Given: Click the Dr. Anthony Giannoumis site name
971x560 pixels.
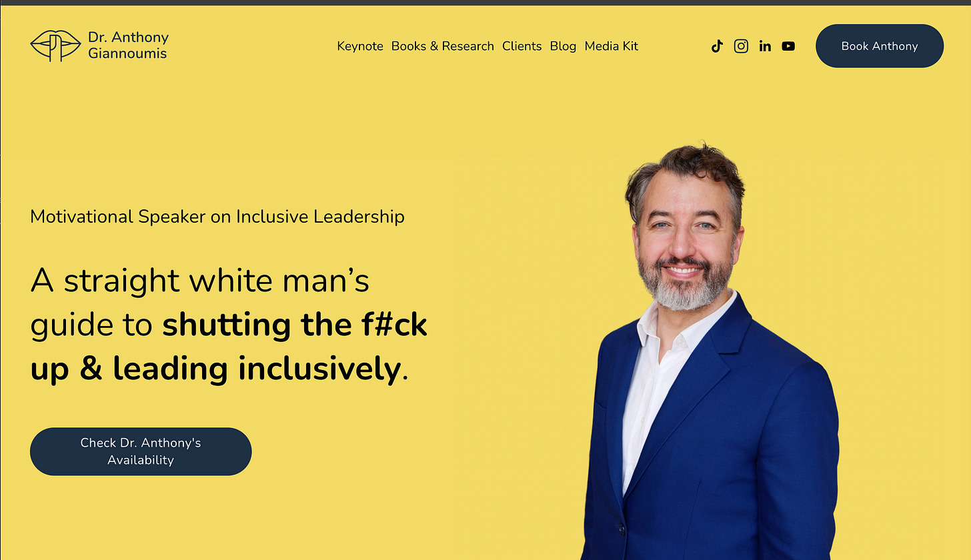Looking at the screenshot, I should point(129,45).
